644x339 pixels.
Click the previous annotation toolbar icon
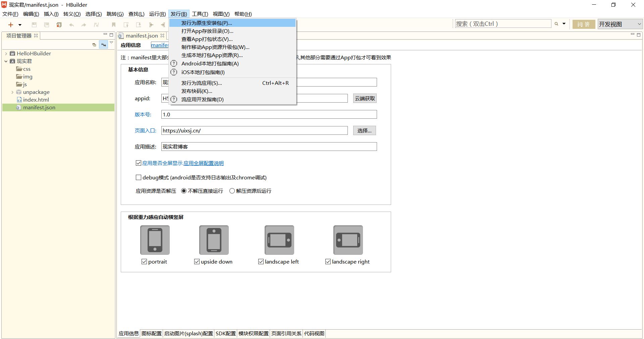point(126,25)
